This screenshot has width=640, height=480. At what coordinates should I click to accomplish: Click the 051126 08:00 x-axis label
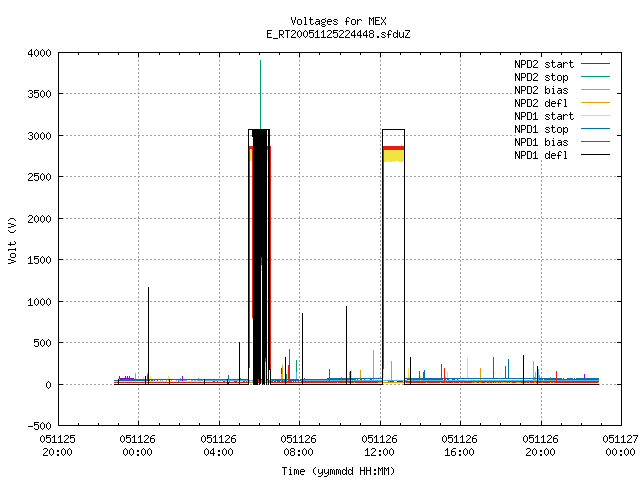point(298,446)
